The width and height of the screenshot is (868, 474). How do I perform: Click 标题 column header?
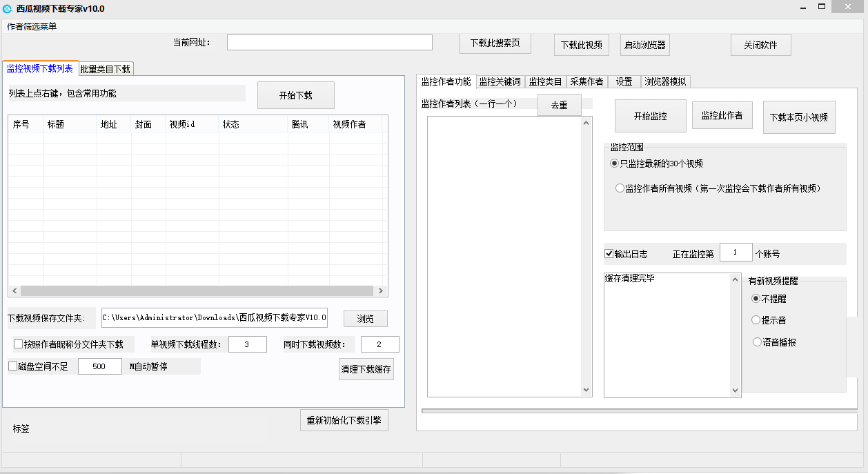(70, 124)
